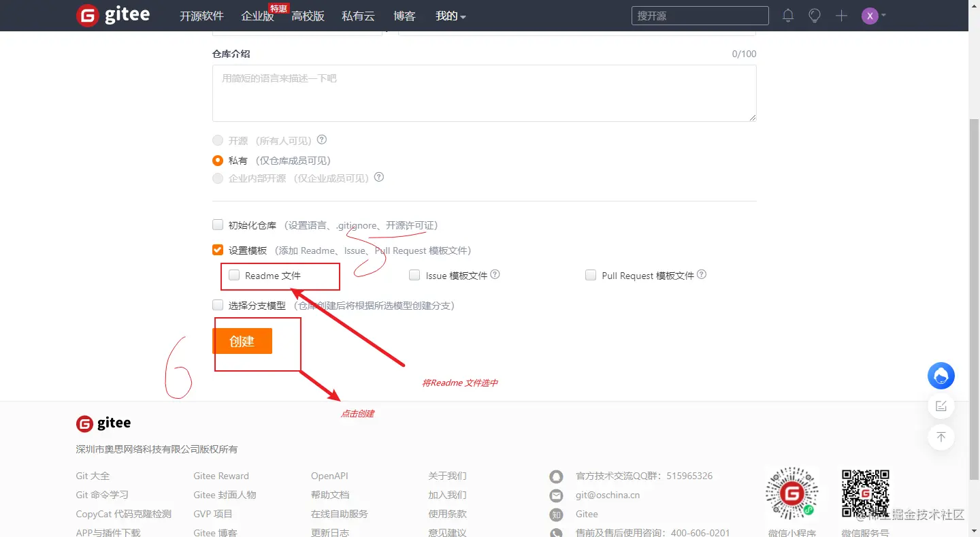This screenshot has width=980, height=537.
Task: Click the floating feedback edit icon
Action: (x=941, y=406)
